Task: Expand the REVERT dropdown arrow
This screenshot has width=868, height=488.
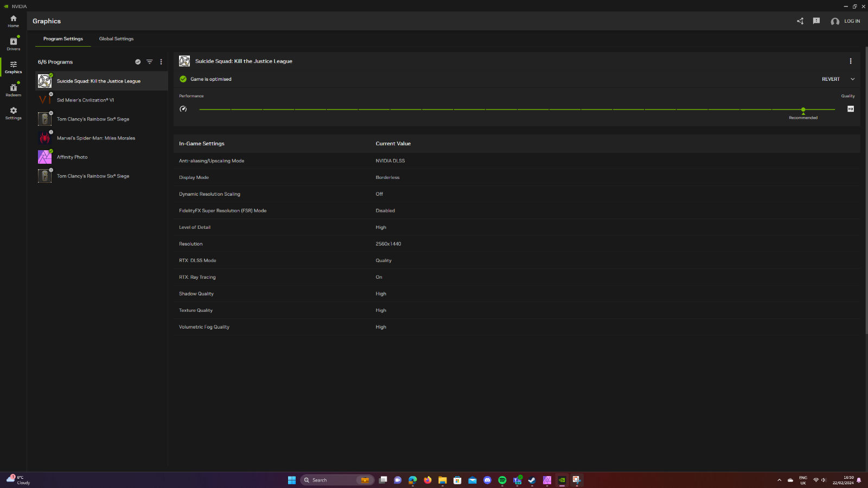Action: [852, 79]
